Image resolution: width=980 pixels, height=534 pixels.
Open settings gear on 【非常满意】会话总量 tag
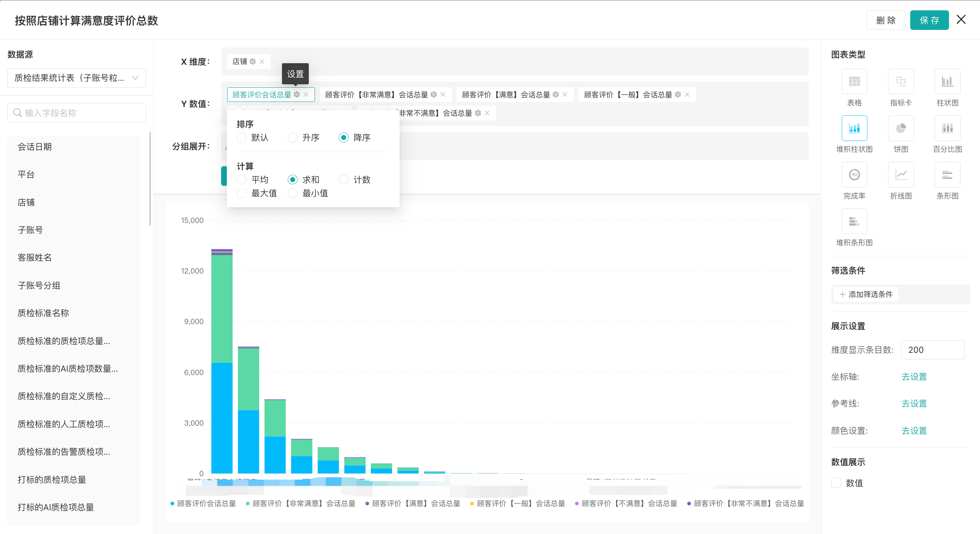click(434, 95)
